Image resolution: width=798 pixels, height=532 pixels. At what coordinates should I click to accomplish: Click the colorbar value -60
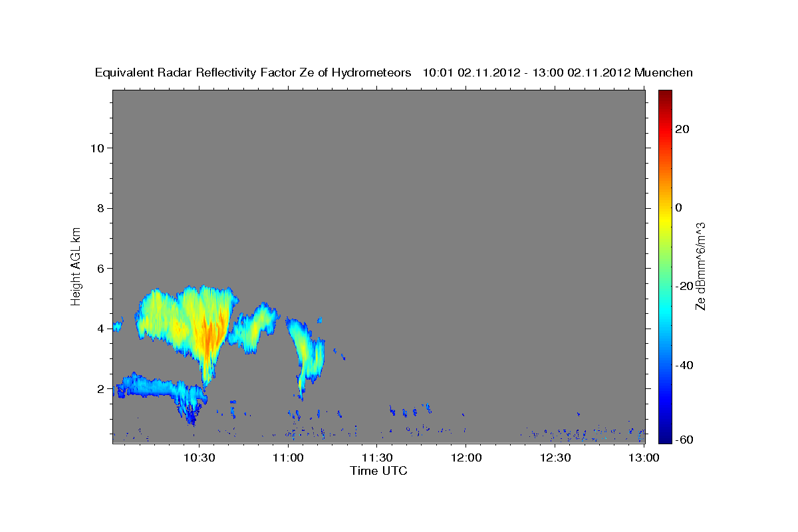point(685,440)
